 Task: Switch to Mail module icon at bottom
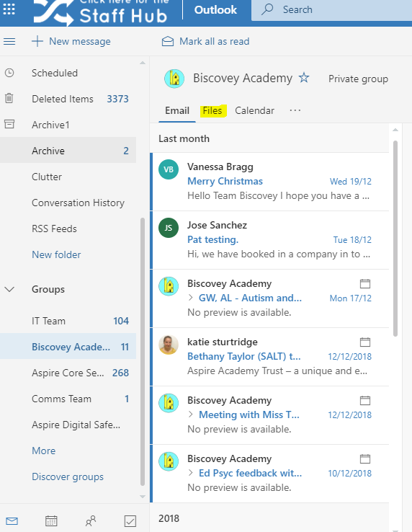pos(12,520)
